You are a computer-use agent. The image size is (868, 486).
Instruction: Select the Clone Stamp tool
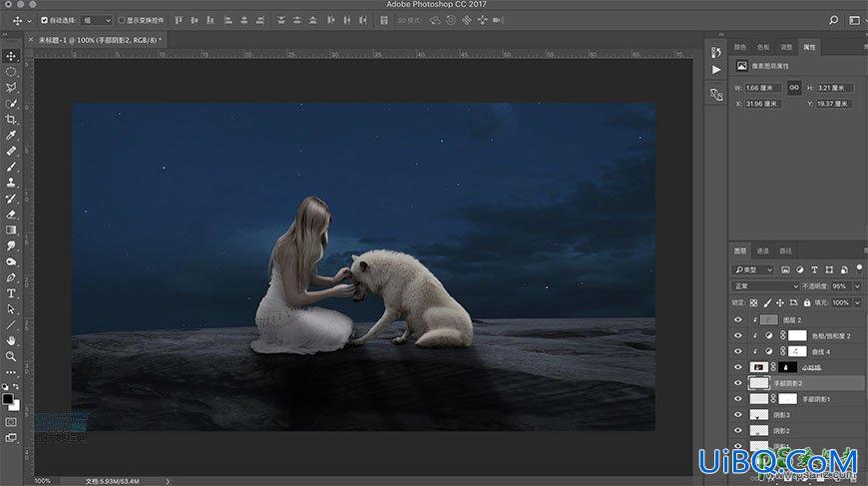(11, 182)
